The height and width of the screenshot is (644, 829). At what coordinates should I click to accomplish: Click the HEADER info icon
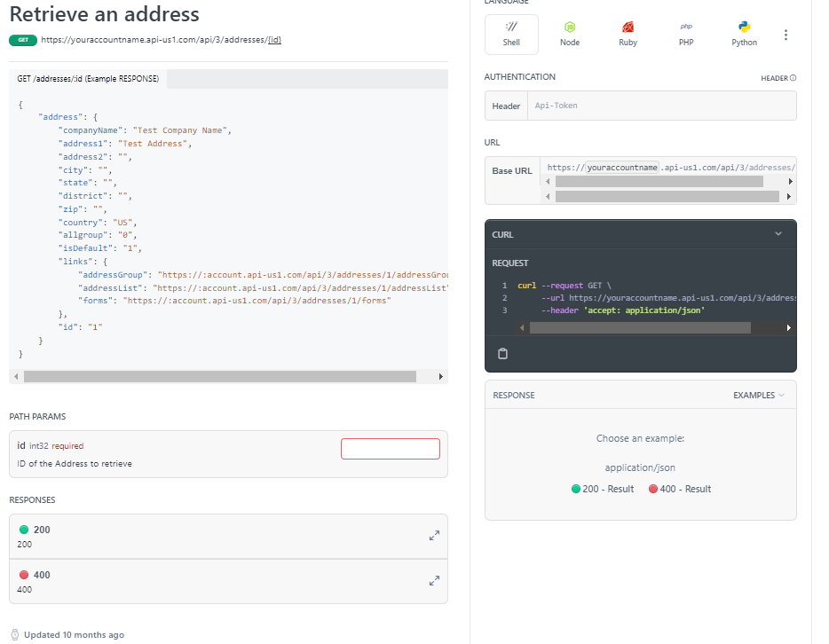pyautogui.click(x=793, y=78)
